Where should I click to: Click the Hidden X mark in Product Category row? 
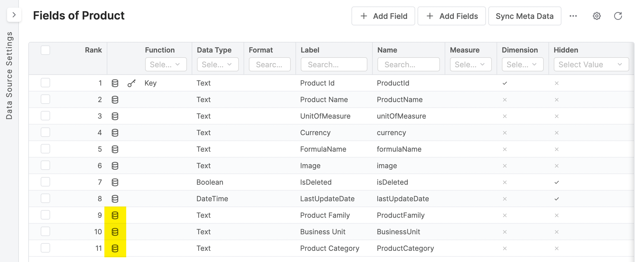(557, 248)
